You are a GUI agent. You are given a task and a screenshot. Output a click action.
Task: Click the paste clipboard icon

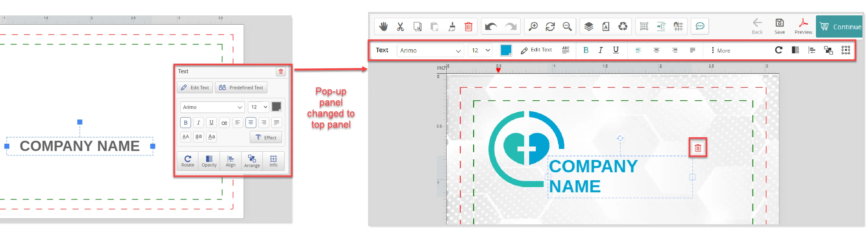pos(434,26)
